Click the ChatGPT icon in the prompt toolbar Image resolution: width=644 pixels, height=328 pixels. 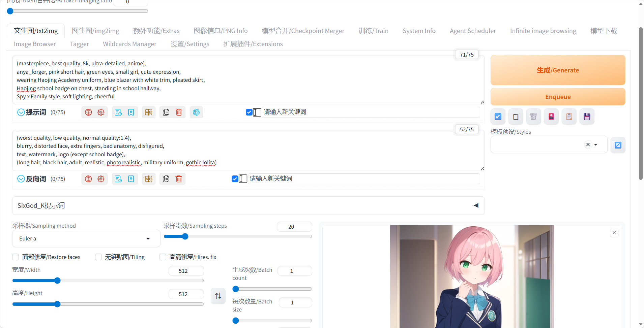pyautogui.click(x=196, y=112)
